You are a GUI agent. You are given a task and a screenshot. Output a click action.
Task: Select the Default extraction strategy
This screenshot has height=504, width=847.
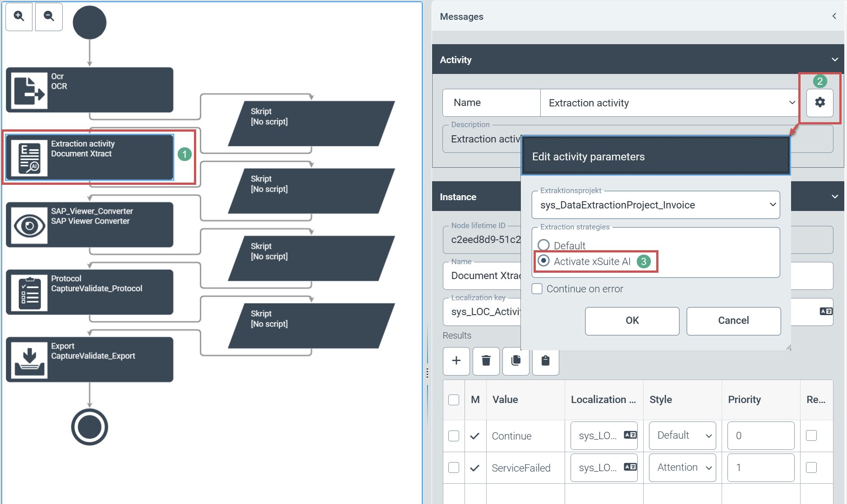(543, 245)
